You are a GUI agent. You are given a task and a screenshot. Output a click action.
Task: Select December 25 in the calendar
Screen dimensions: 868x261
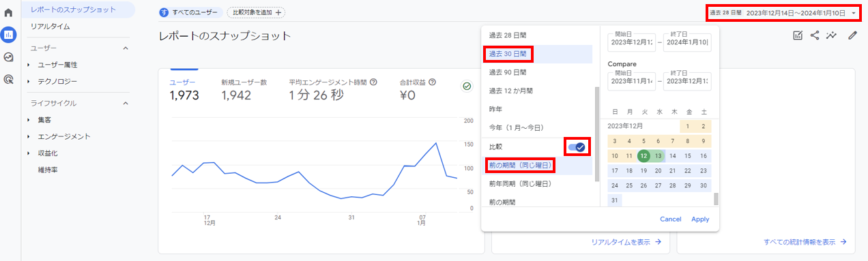tap(628, 185)
